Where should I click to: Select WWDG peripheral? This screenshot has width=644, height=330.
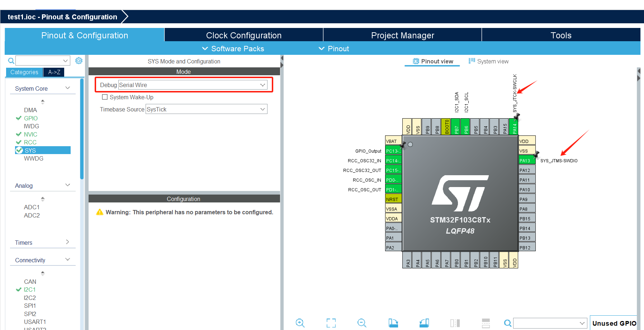34,158
